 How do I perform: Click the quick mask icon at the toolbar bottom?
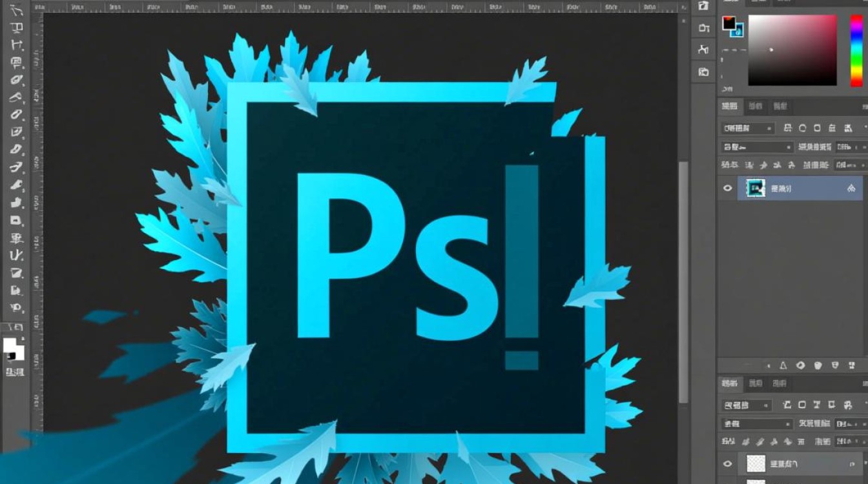tap(14, 372)
